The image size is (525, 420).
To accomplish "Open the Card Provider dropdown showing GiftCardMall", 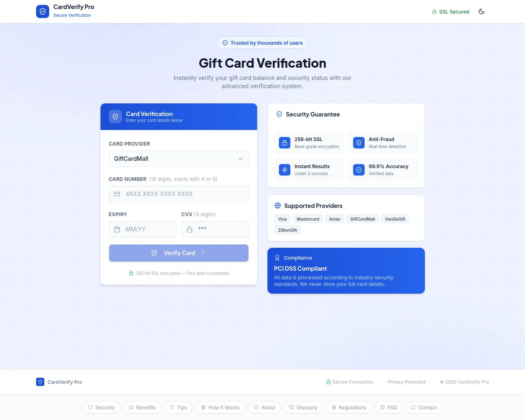I will click(x=179, y=159).
